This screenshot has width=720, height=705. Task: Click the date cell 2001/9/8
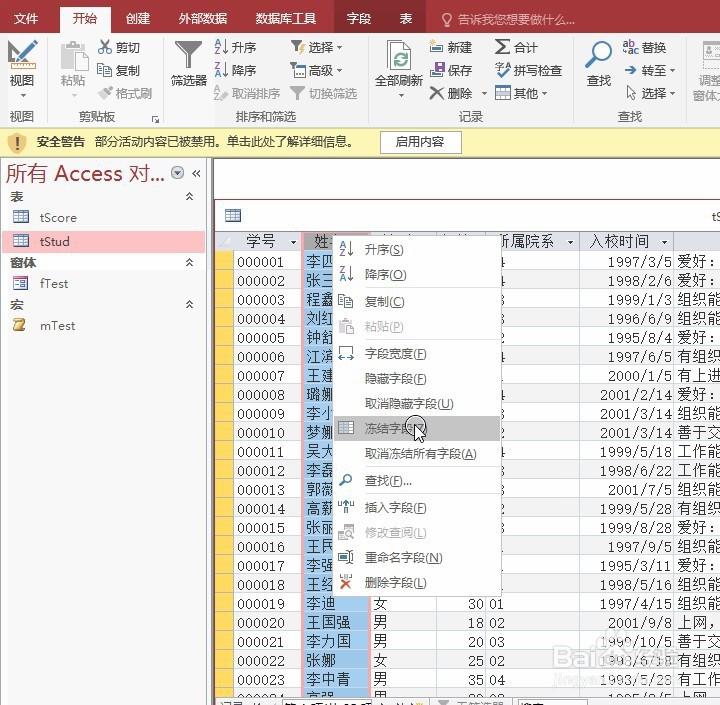626,622
